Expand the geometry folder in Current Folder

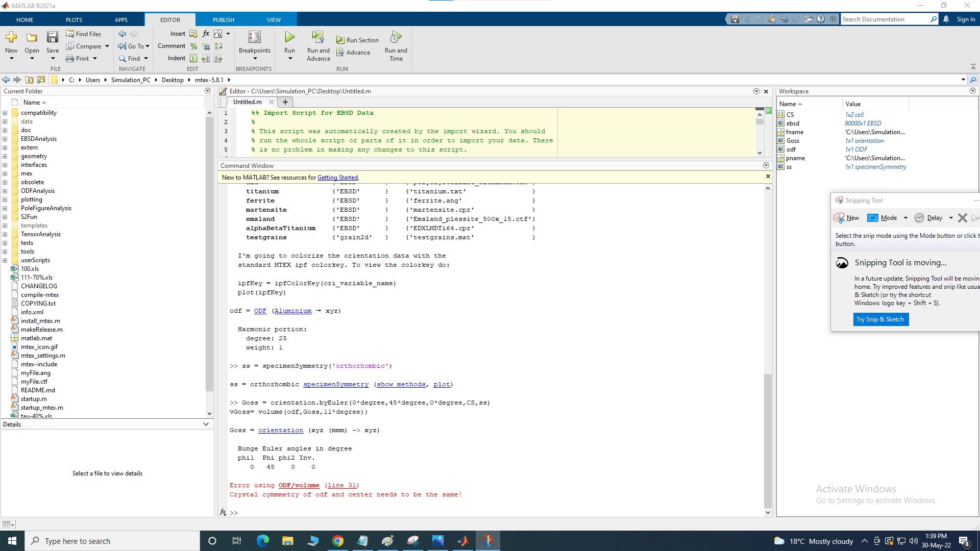click(x=5, y=156)
